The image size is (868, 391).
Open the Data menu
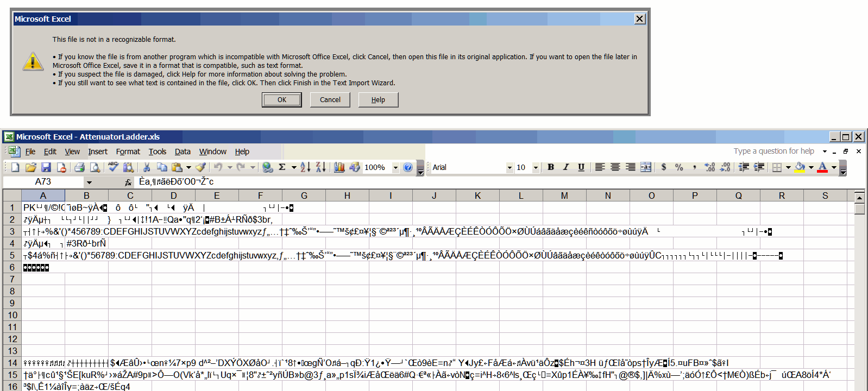coord(183,152)
